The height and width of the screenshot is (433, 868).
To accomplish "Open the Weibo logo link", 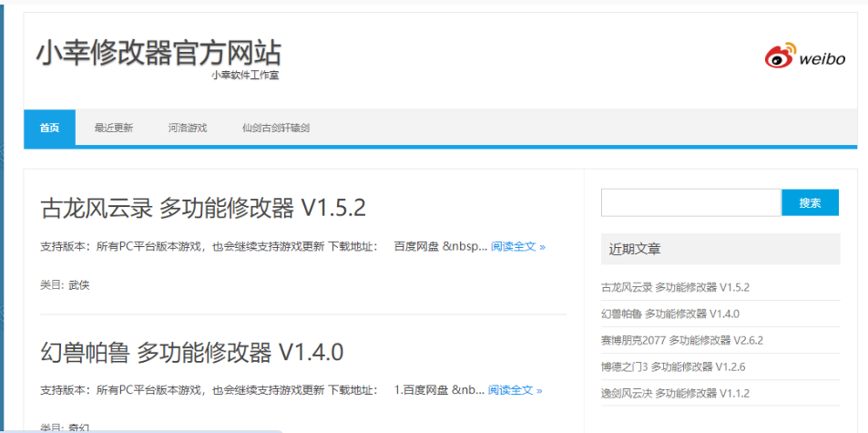I will tap(804, 57).
